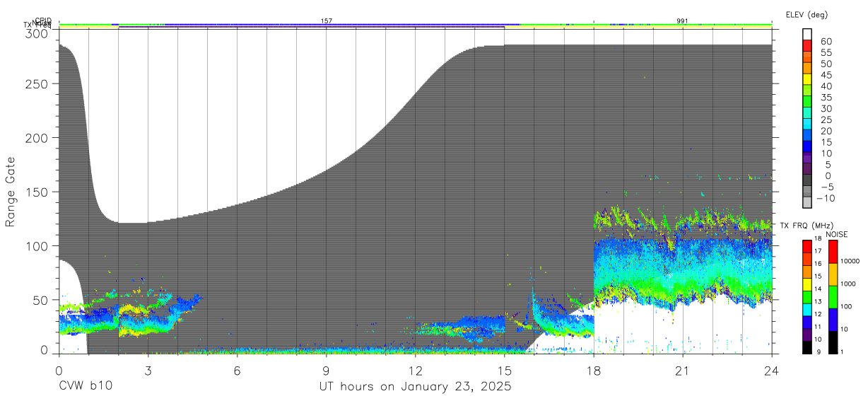The height and width of the screenshot is (401, 868).
Task: Click the '12' hour x-axis tick label
Action: coord(416,370)
